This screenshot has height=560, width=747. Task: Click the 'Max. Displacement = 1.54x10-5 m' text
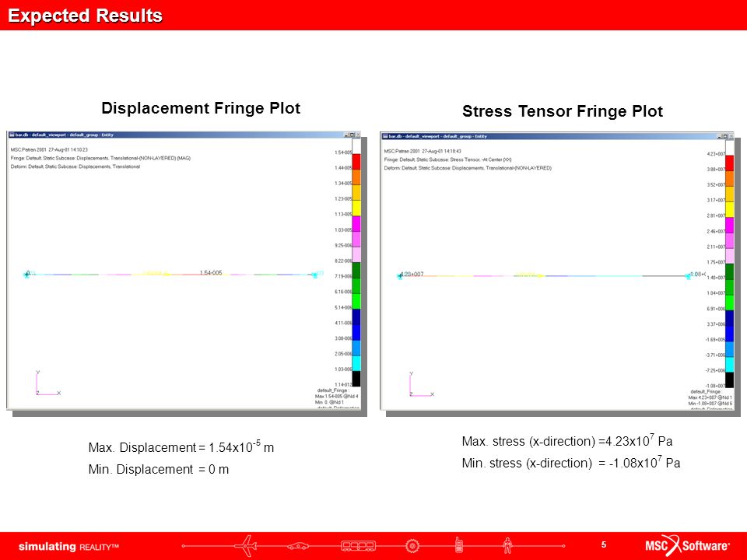[x=181, y=447]
